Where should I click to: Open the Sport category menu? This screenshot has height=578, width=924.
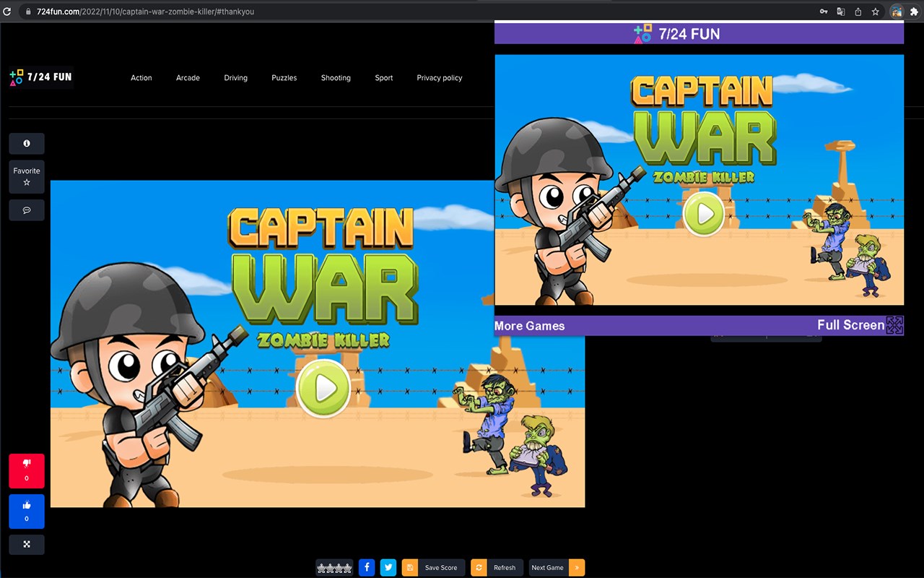coord(384,78)
